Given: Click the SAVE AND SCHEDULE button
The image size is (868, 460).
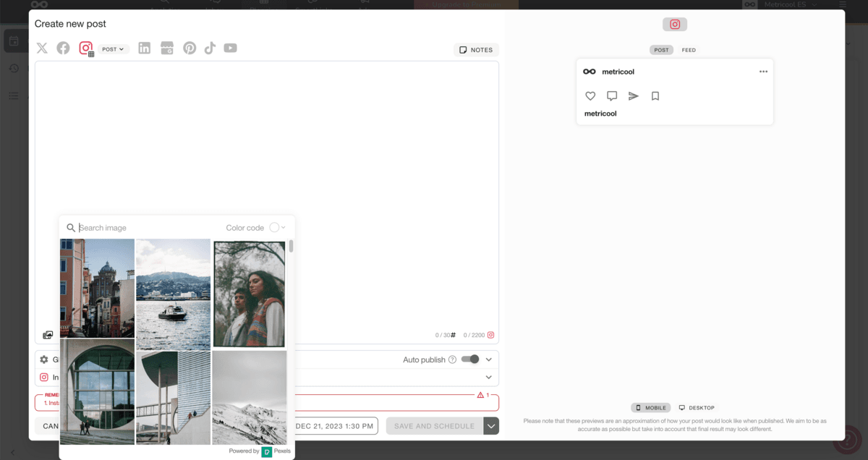Looking at the screenshot, I should pos(435,426).
